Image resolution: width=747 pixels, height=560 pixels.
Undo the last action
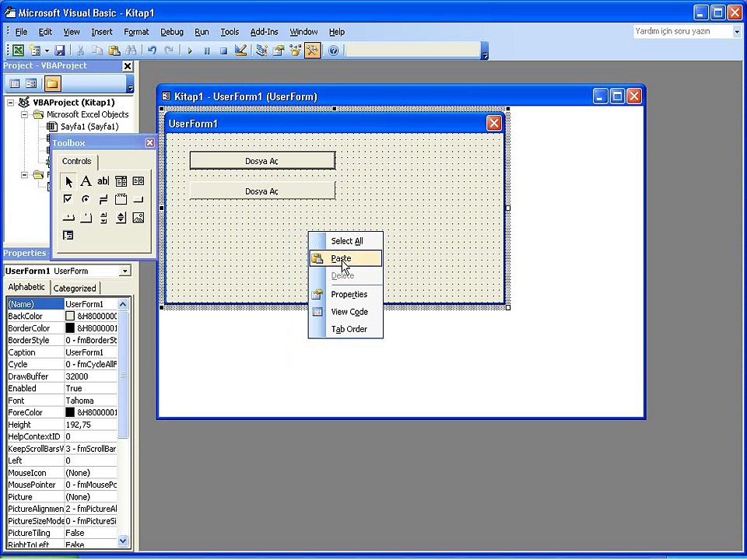tap(152, 50)
